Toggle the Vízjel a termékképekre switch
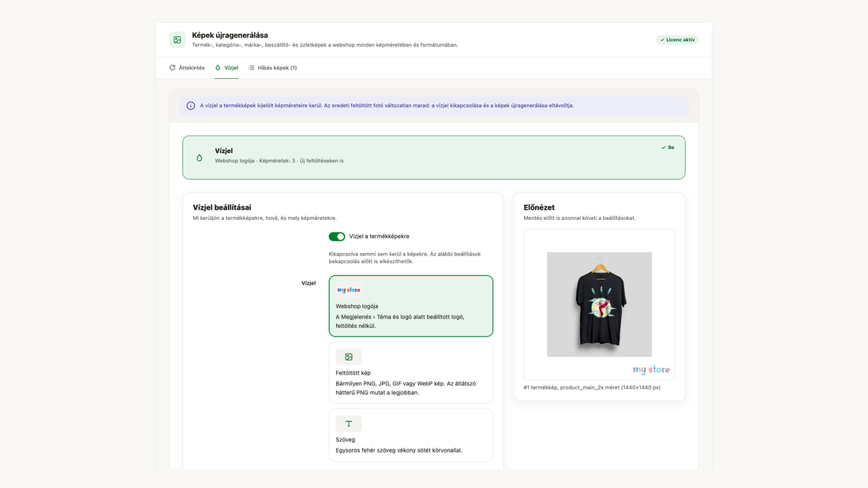868x488 pixels. coord(337,237)
